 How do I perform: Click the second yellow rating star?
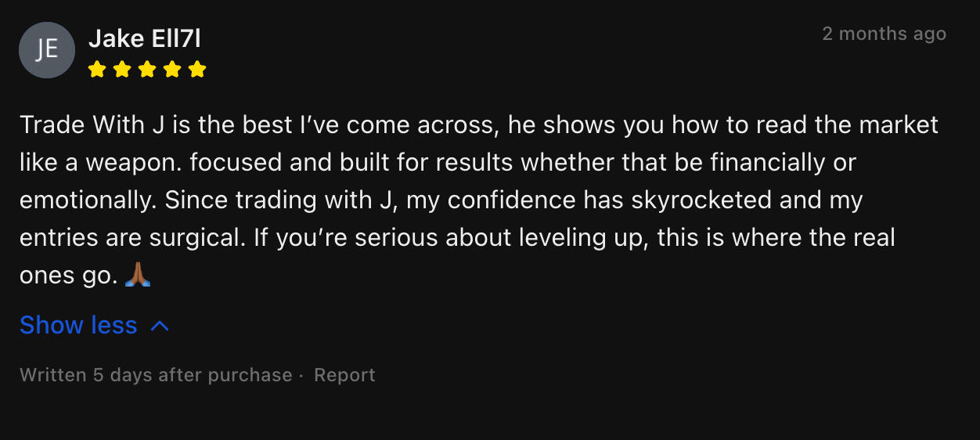click(122, 70)
